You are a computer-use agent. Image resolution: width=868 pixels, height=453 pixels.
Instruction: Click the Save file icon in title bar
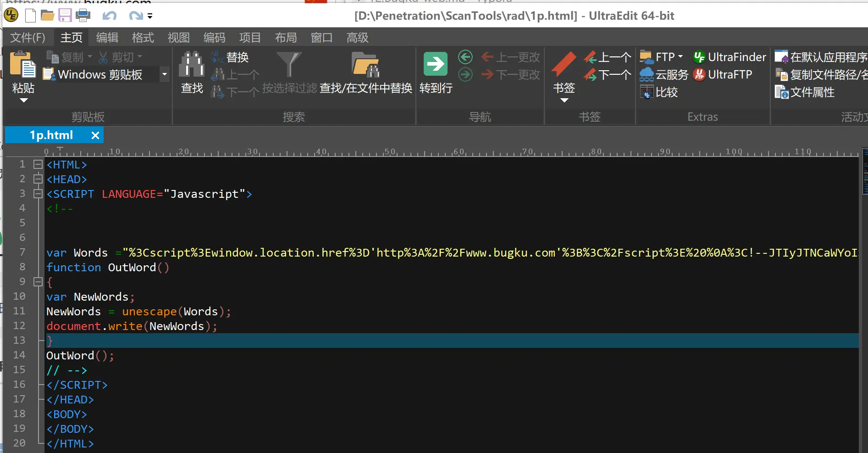[x=65, y=16]
